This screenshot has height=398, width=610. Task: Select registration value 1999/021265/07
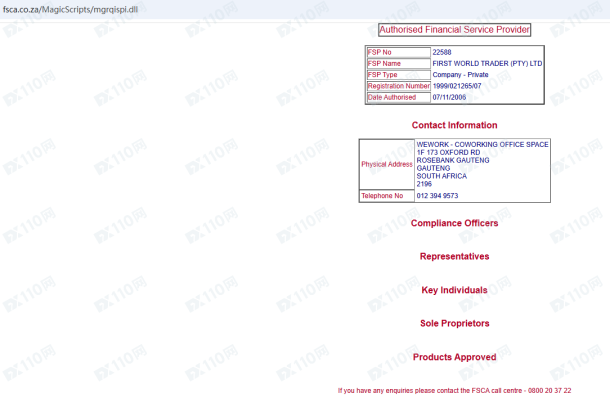457,86
